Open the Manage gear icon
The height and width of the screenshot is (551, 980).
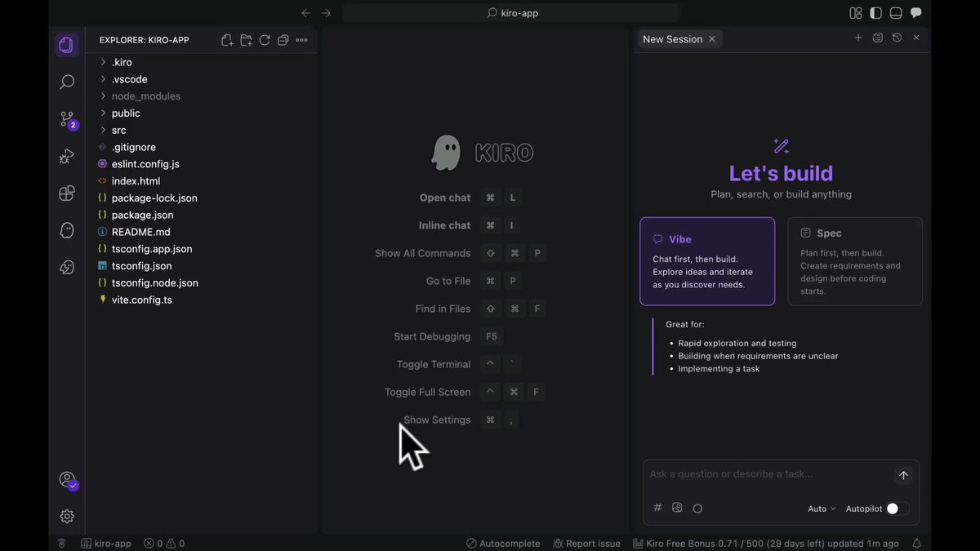[x=67, y=516]
